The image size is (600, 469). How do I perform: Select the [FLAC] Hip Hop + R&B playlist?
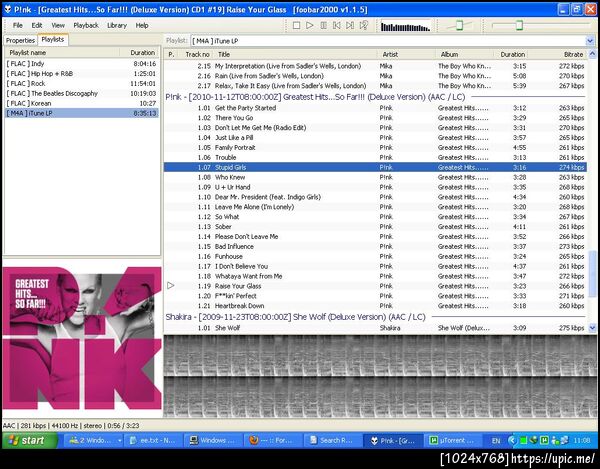(x=81, y=73)
